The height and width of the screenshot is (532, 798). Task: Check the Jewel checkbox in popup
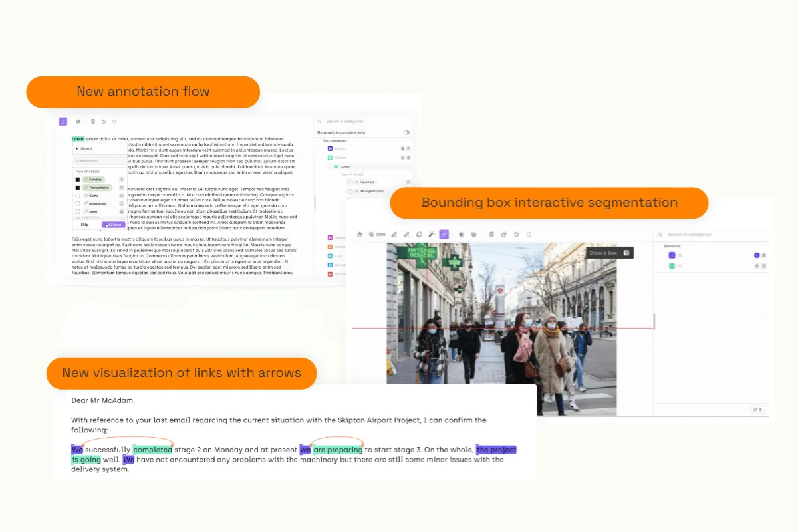tap(77, 211)
